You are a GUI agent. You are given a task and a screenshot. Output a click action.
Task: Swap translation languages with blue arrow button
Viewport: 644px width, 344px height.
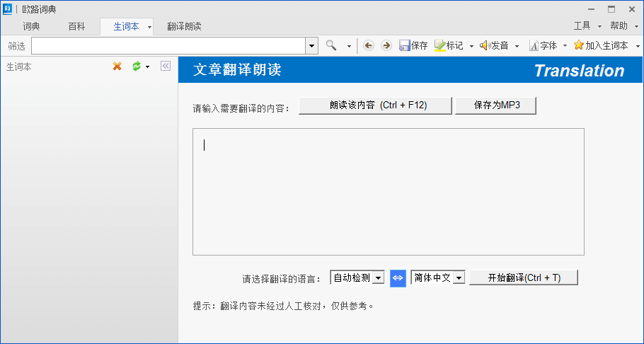point(398,278)
